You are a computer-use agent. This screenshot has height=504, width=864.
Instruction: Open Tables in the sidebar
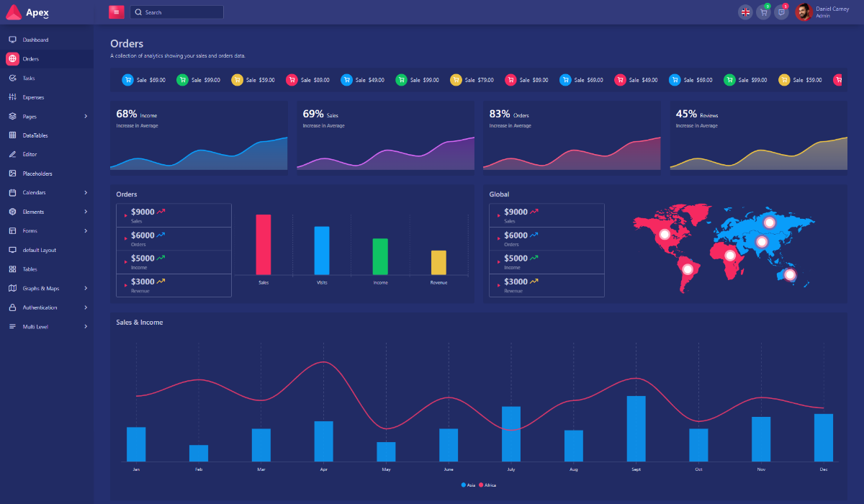coord(47,269)
